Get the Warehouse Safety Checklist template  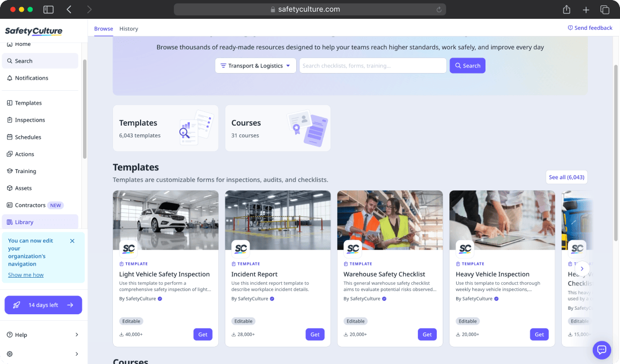[427, 334]
